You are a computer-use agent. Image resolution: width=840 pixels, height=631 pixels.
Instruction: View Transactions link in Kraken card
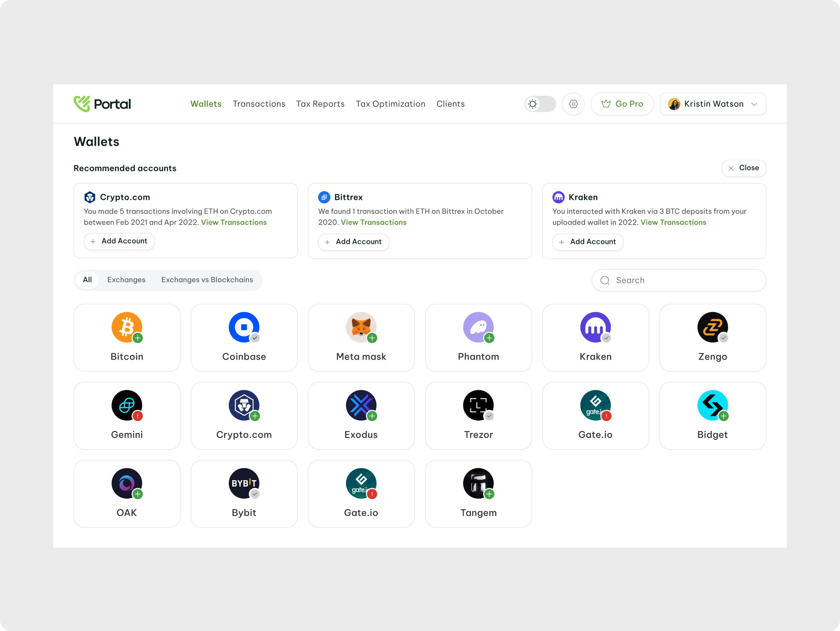pyautogui.click(x=673, y=222)
